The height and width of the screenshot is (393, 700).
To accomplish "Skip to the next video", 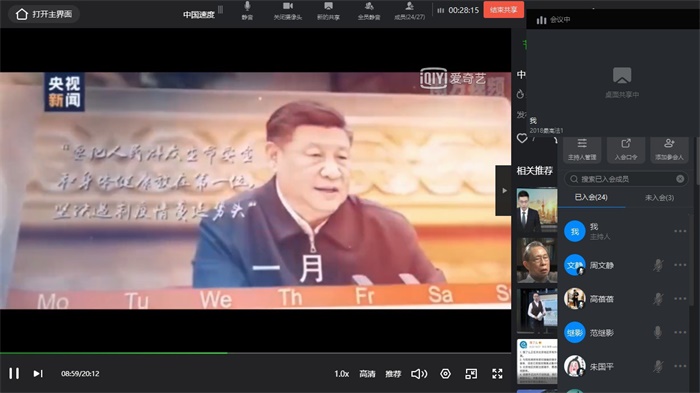I will 38,373.
